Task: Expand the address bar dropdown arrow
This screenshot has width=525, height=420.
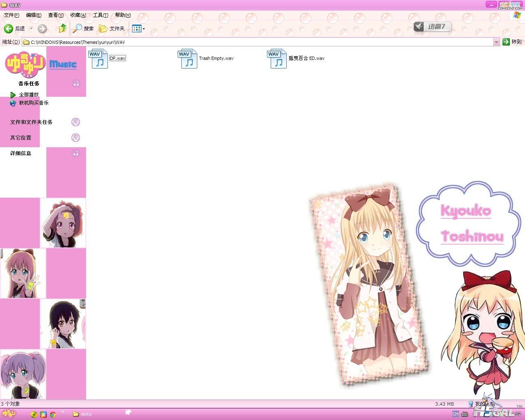Action: pyautogui.click(x=496, y=42)
